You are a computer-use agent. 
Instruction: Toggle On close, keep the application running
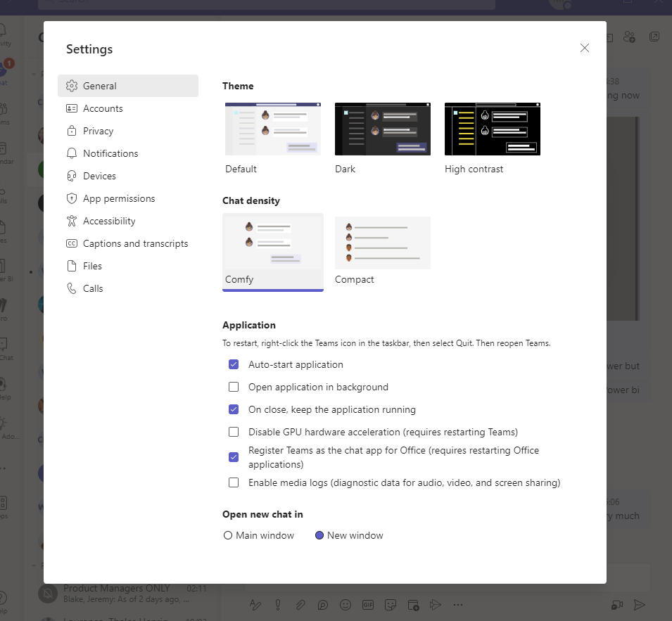coord(234,409)
